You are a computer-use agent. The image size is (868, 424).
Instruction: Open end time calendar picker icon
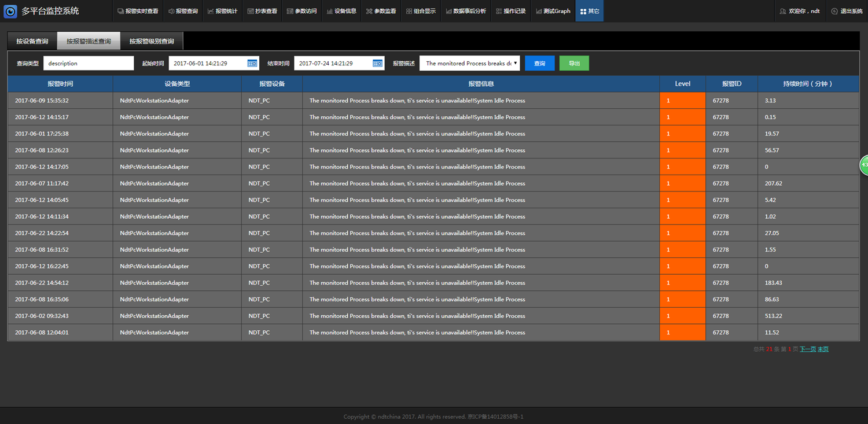[x=377, y=64]
